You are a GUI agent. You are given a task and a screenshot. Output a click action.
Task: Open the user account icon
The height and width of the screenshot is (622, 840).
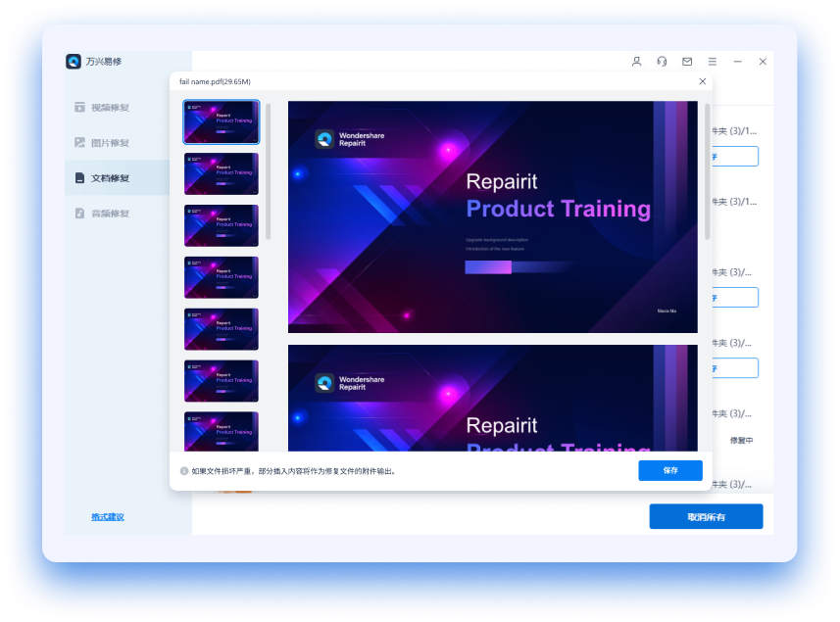click(636, 62)
